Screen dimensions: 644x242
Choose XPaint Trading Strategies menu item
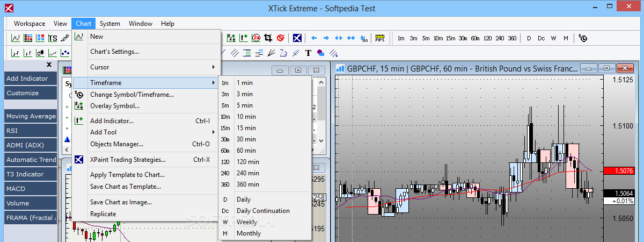click(x=147, y=160)
